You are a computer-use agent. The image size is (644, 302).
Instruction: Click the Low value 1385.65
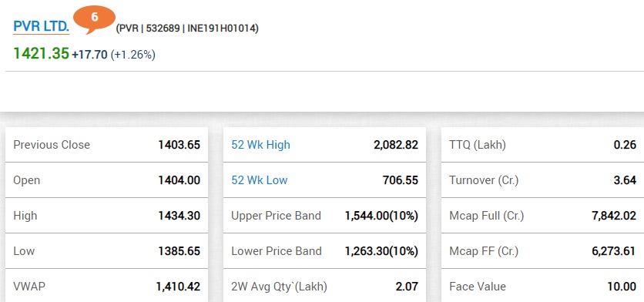179,251
